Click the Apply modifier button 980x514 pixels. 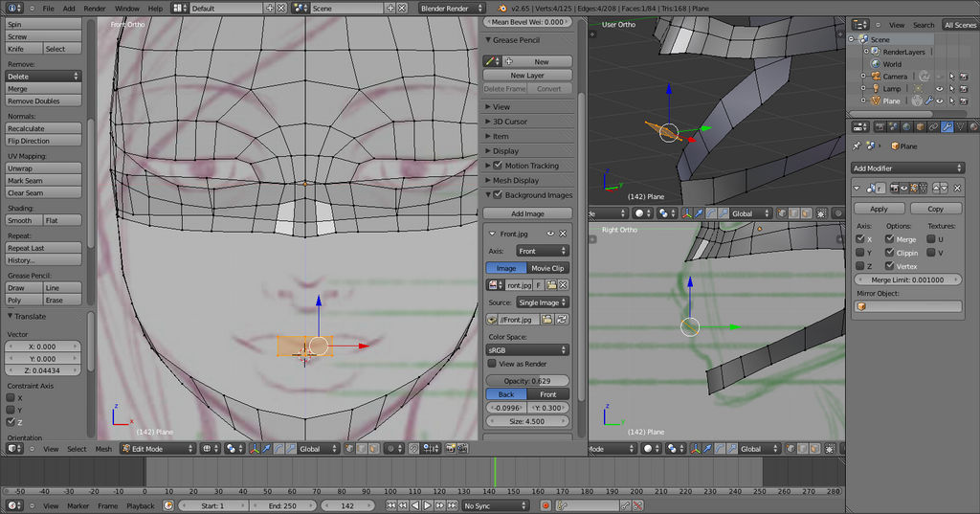(879, 209)
